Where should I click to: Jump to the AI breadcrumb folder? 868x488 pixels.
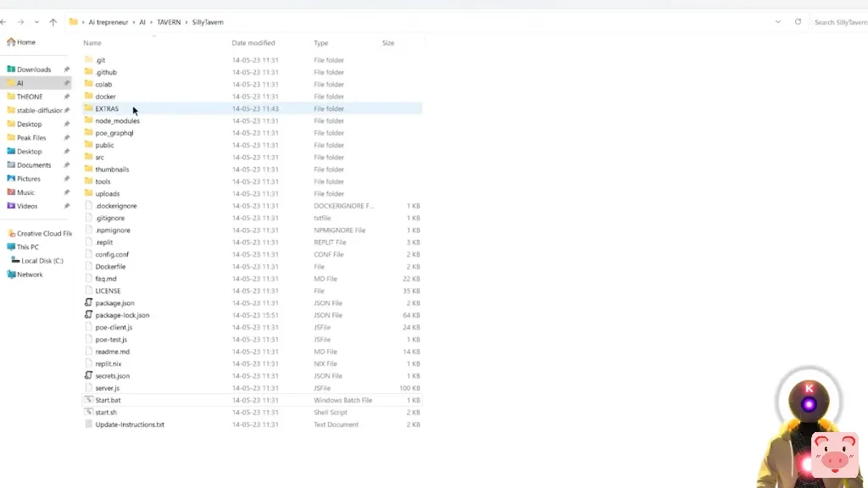click(142, 22)
